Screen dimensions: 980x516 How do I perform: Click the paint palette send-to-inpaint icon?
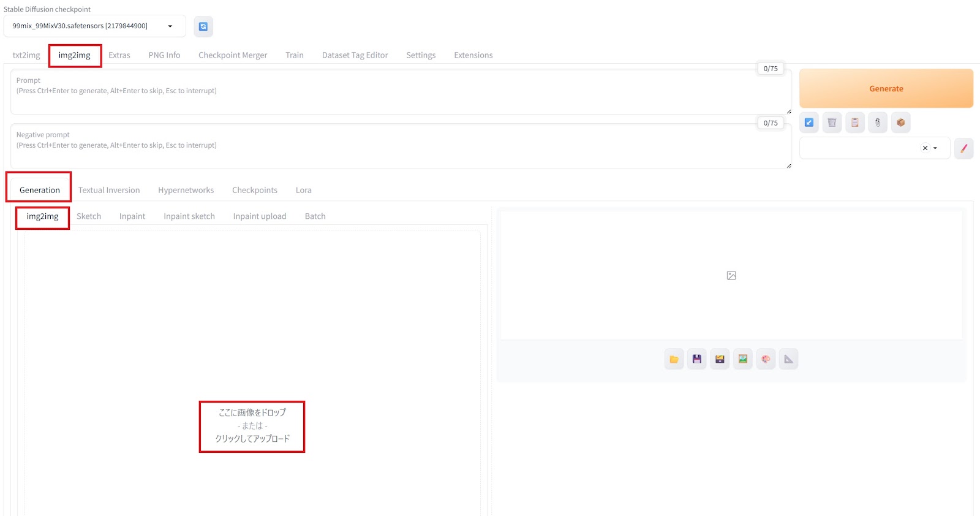(x=766, y=359)
